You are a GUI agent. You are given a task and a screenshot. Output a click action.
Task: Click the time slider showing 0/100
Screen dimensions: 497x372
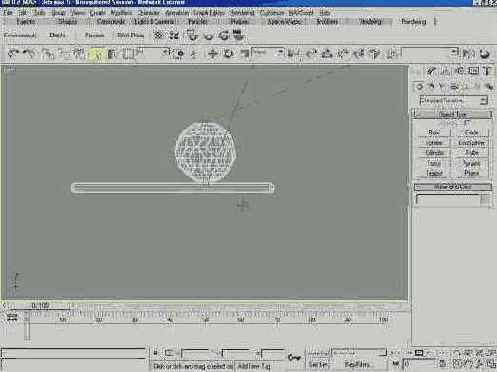(40, 305)
